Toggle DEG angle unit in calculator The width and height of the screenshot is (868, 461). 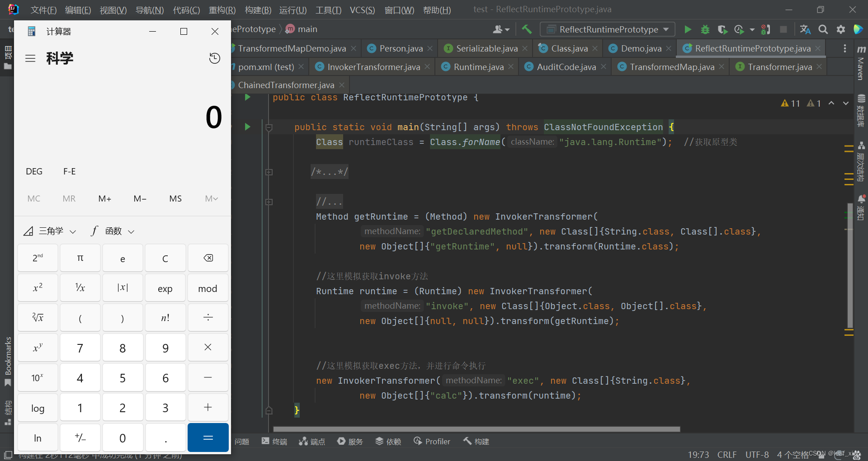coord(34,172)
